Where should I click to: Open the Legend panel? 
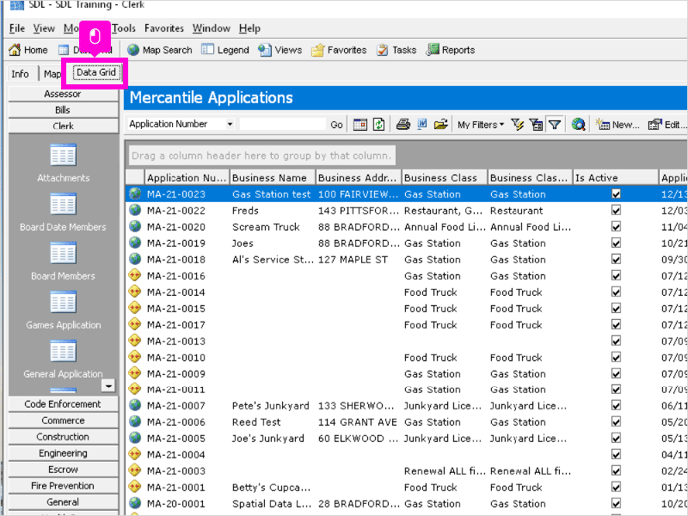(225, 50)
